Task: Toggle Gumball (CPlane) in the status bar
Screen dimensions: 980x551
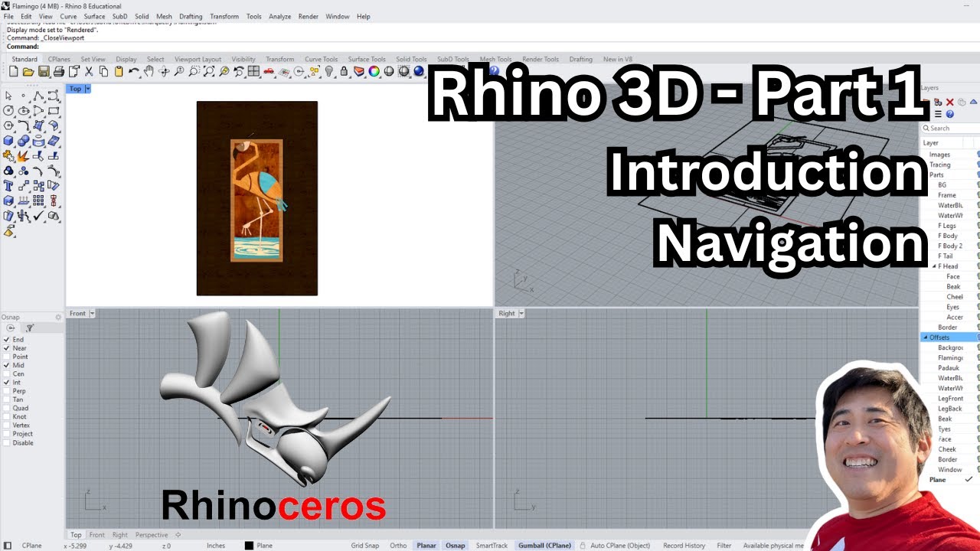Action: (544, 546)
